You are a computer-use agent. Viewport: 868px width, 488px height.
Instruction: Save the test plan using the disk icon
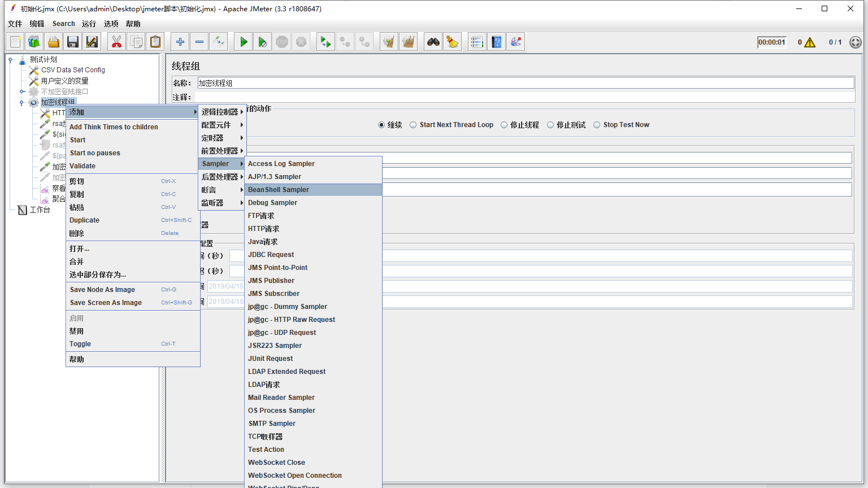(x=73, y=41)
